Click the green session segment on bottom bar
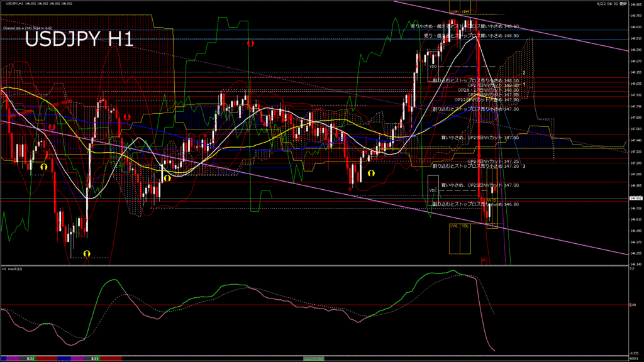644x362 pixels. pyautogui.click(x=314, y=358)
